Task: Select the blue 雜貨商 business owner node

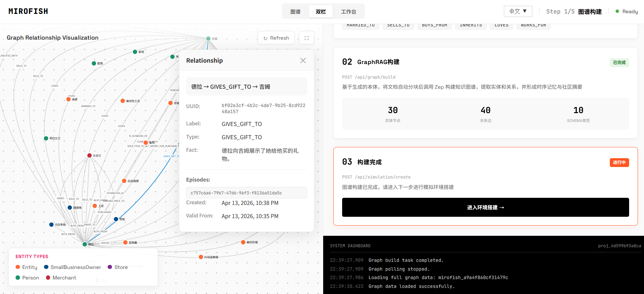Action: [70, 208]
